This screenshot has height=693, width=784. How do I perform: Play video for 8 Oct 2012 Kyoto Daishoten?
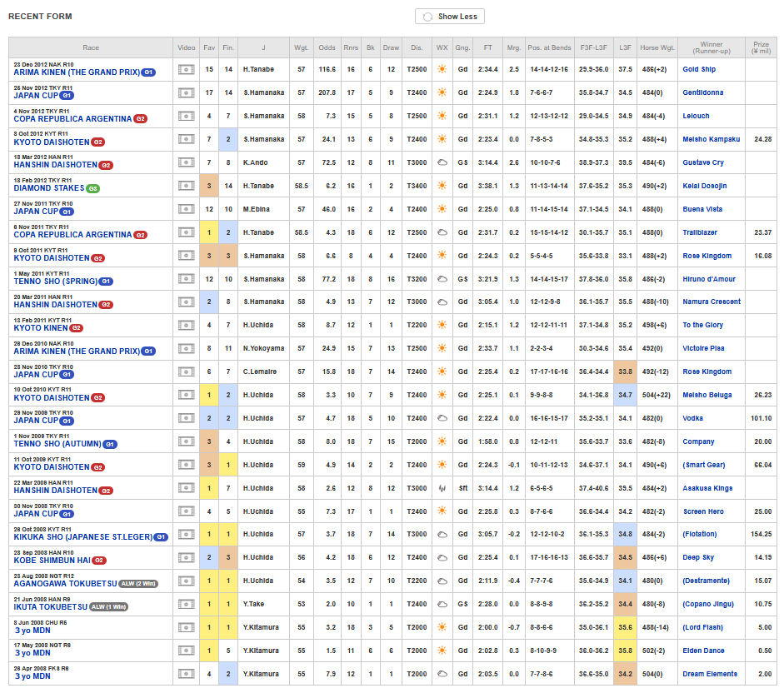click(186, 139)
